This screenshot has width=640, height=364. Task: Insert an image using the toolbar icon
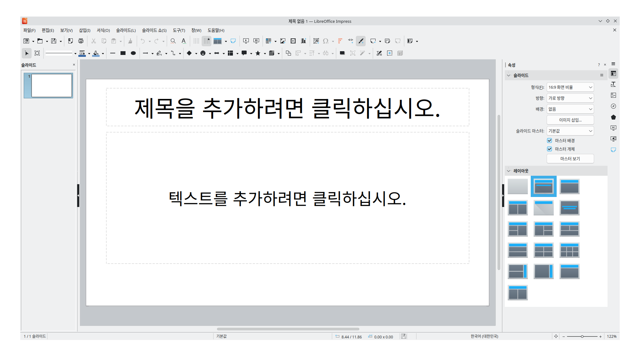[x=283, y=41]
